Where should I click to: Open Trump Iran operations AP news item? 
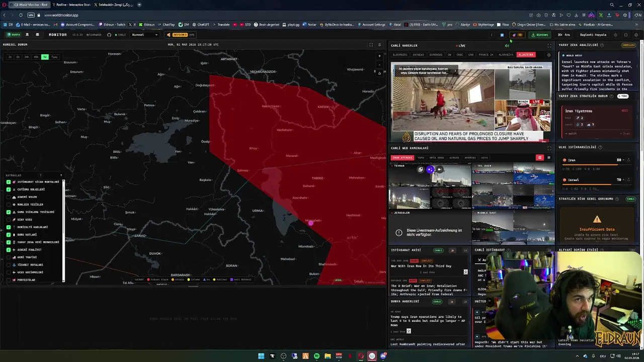[429, 321]
